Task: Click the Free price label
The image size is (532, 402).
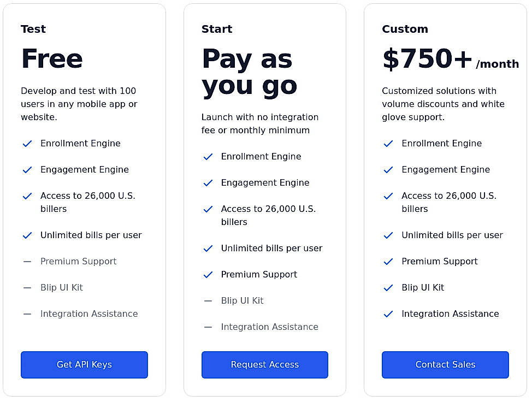Action: click(52, 58)
